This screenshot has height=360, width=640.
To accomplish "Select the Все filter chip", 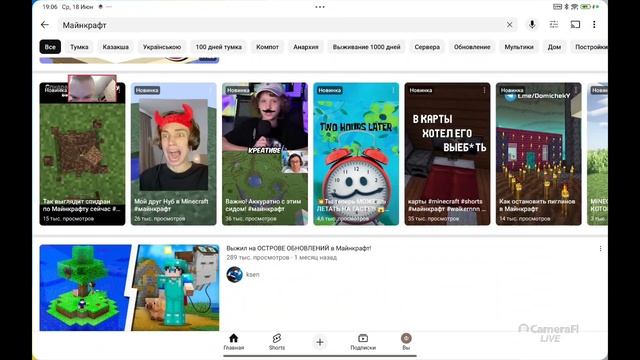I will (x=50, y=47).
